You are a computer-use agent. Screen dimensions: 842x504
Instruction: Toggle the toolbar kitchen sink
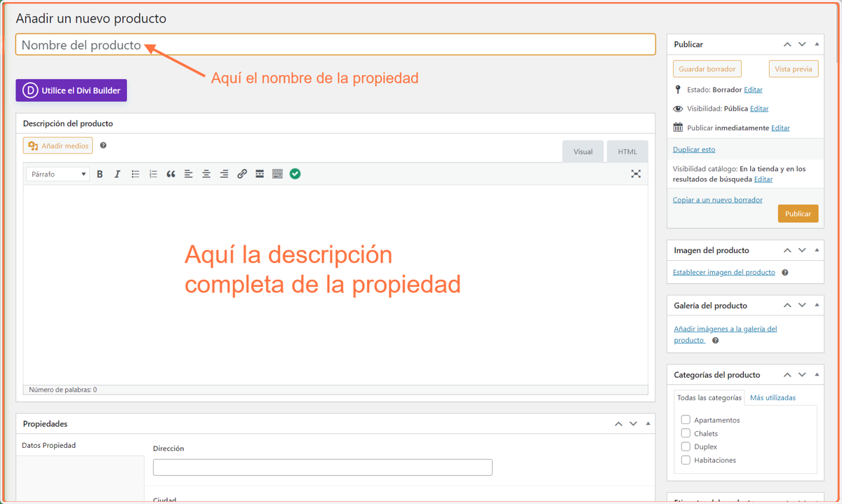(x=277, y=174)
